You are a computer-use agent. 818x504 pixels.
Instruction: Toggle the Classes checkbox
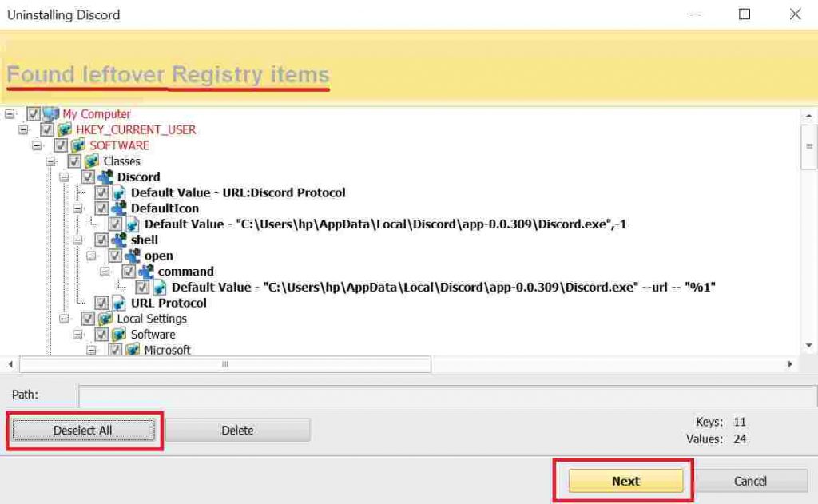(x=74, y=161)
